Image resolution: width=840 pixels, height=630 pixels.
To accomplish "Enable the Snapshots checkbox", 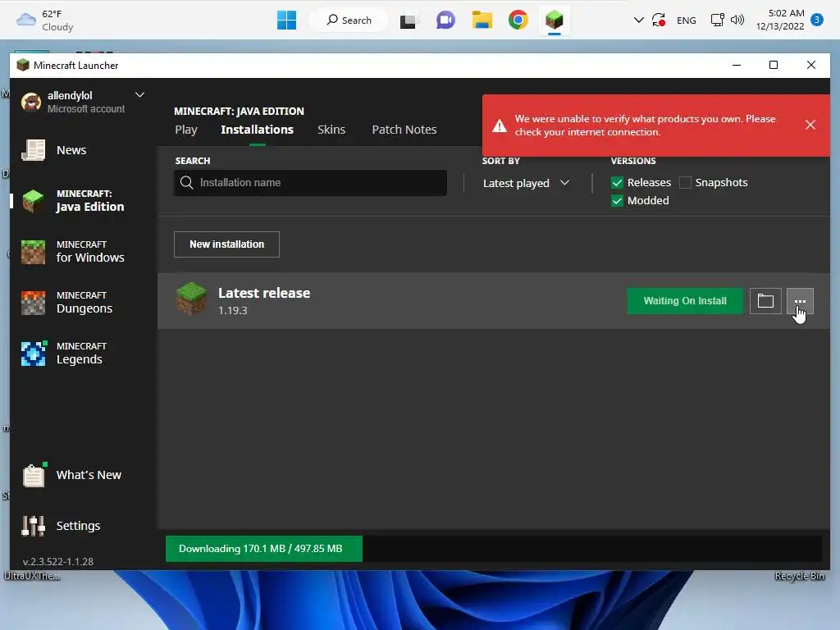I will click(685, 183).
